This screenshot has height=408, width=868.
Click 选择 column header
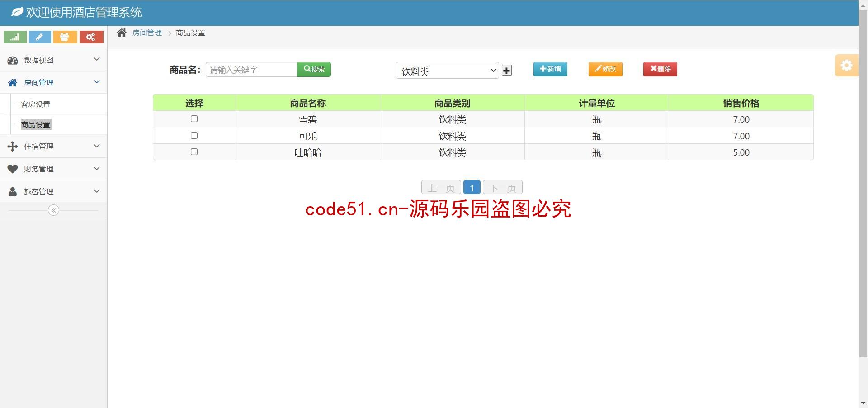pyautogui.click(x=194, y=103)
